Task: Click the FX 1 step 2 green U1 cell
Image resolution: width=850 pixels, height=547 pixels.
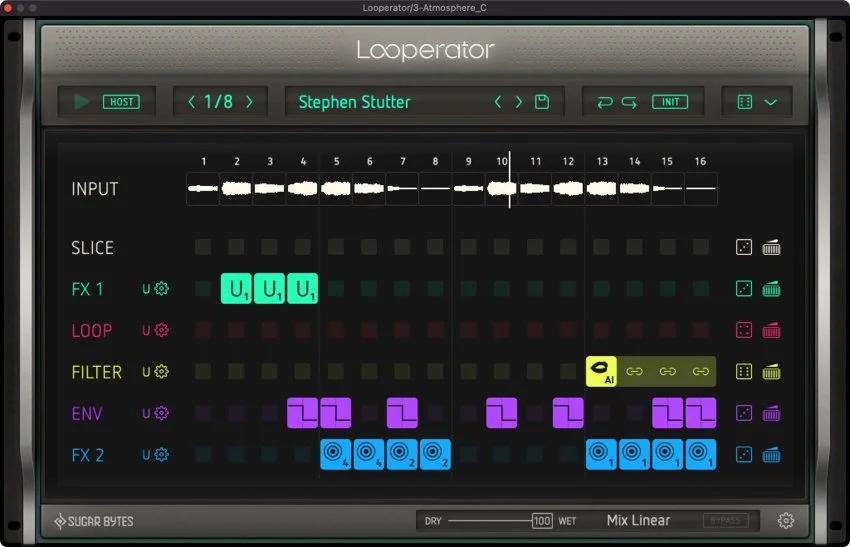Action: (236, 288)
